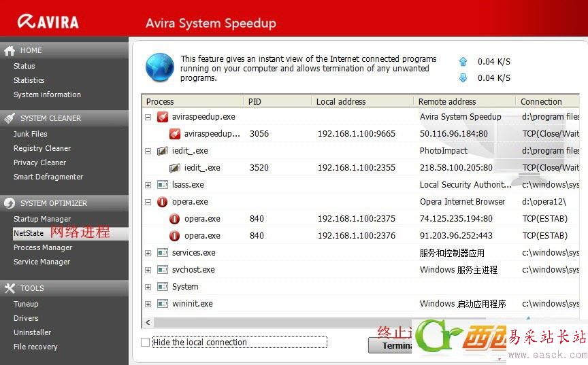
Task: Sort by Remote address column header
Action: [464, 101]
